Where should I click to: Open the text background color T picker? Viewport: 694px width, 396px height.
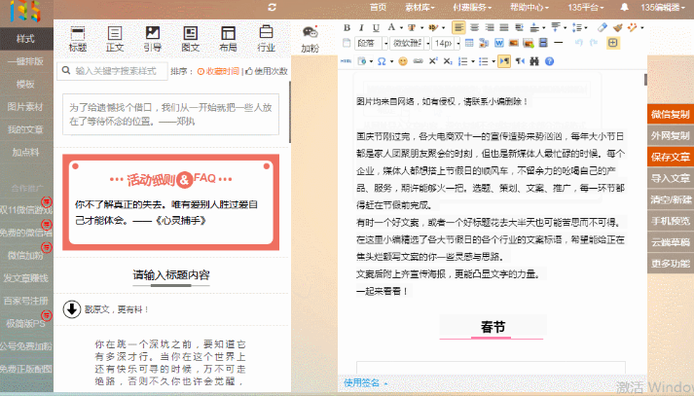412,27
